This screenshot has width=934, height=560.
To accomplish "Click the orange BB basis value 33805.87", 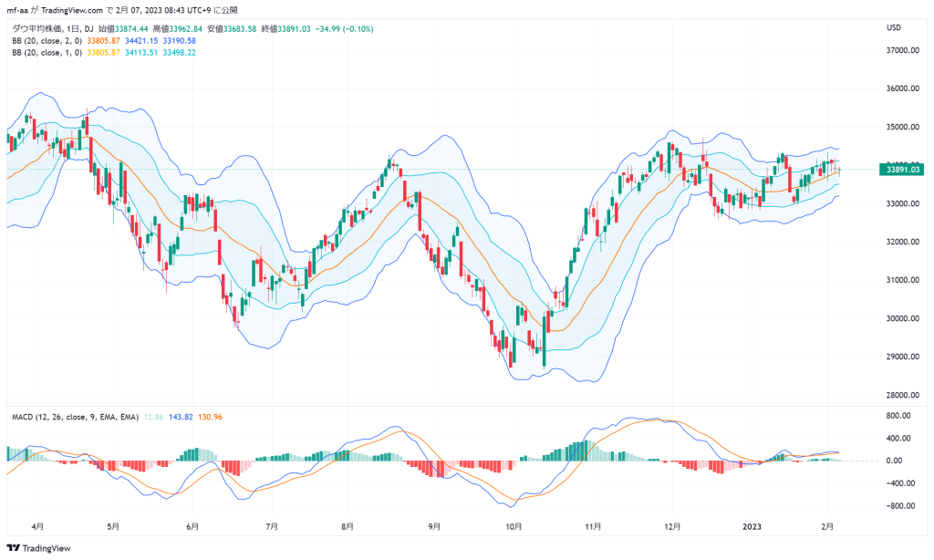I will (104, 40).
